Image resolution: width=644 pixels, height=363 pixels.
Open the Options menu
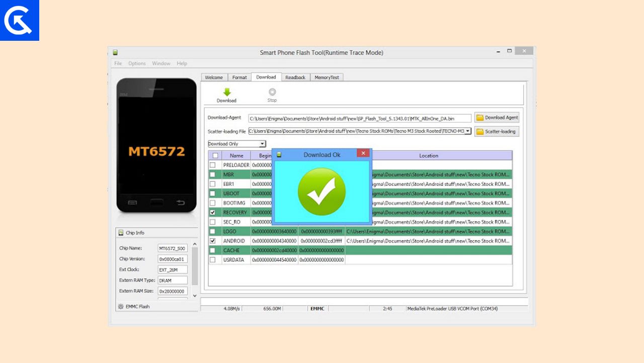point(137,63)
